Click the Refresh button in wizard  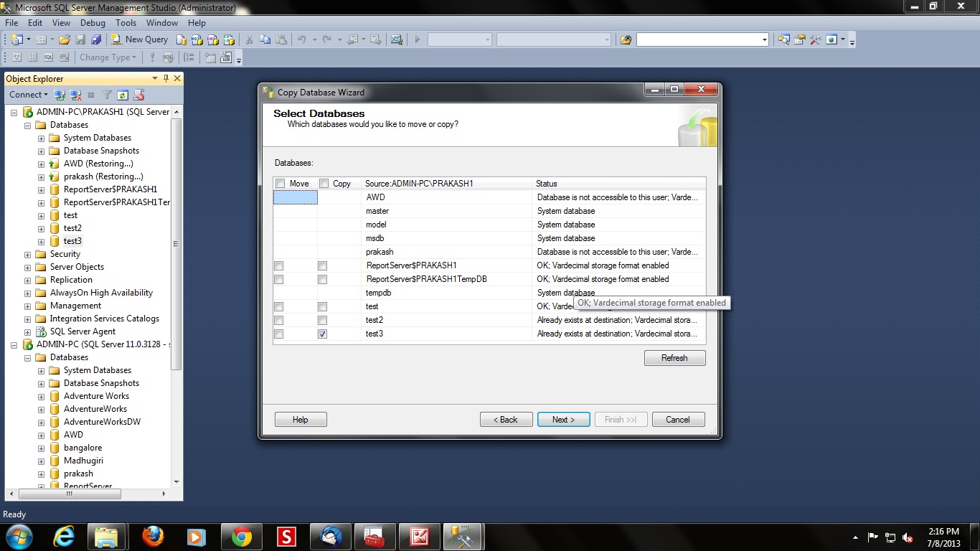[674, 358]
